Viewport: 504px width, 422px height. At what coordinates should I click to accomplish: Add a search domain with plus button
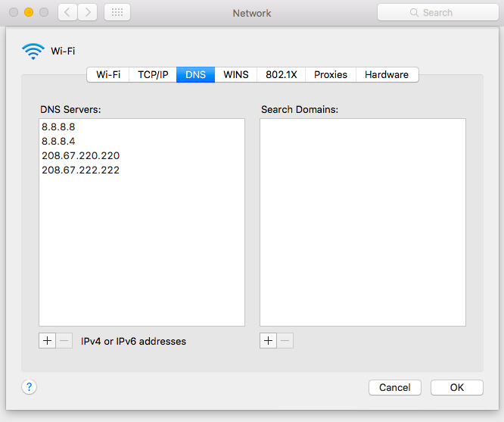(268, 341)
